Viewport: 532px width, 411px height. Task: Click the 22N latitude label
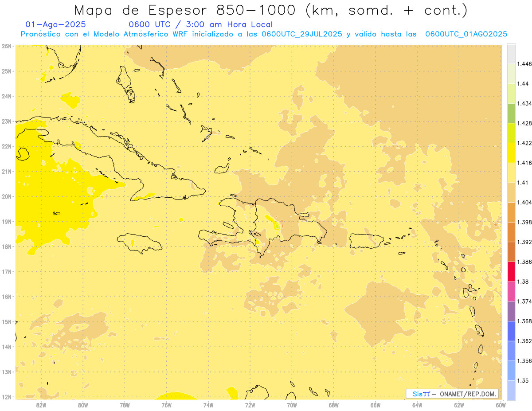pyautogui.click(x=6, y=146)
